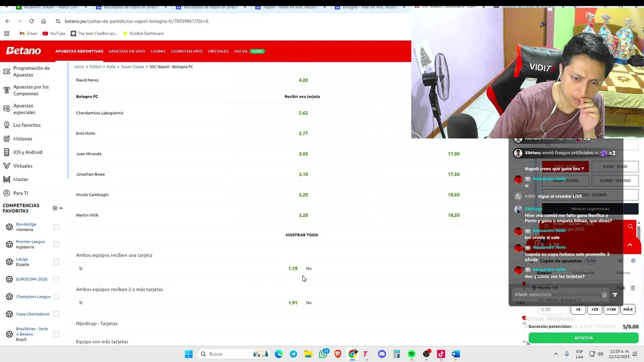This screenshot has height=362, width=644.
Task: Tick the LaLiga checkbox
Action: click(x=56, y=261)
